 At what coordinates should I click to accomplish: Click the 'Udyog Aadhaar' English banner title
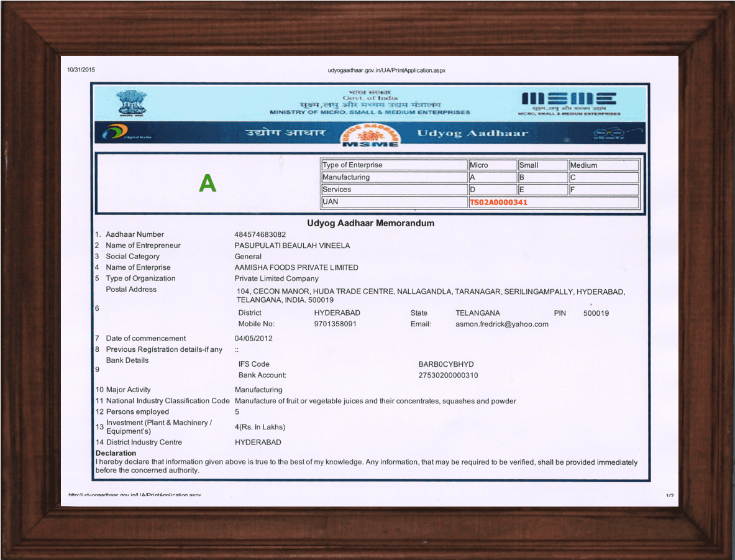coord(472,133)
